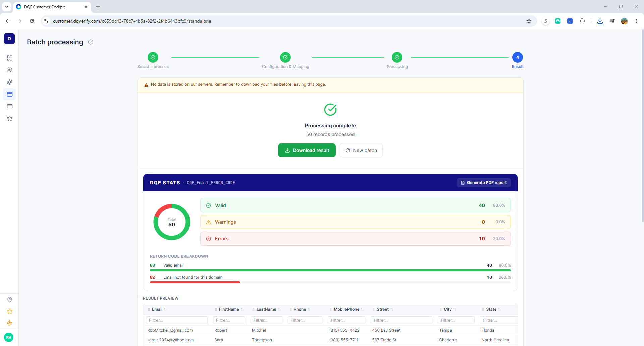Open the AI sparkles icon in sidebar
644x346 pixels.
(x=10, y=82)
